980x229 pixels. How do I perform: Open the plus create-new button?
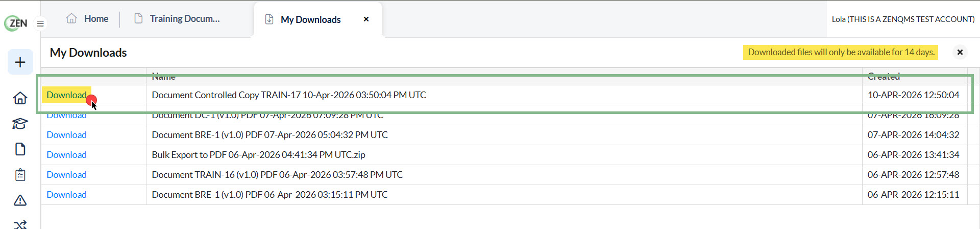(x=20, y=62)
